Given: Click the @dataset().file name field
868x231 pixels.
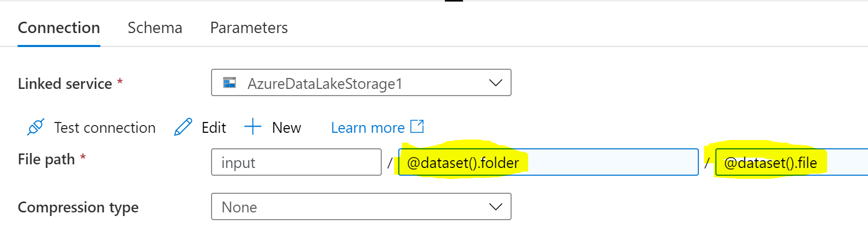Looking at the screenshot, I should (x=791, y=162).
